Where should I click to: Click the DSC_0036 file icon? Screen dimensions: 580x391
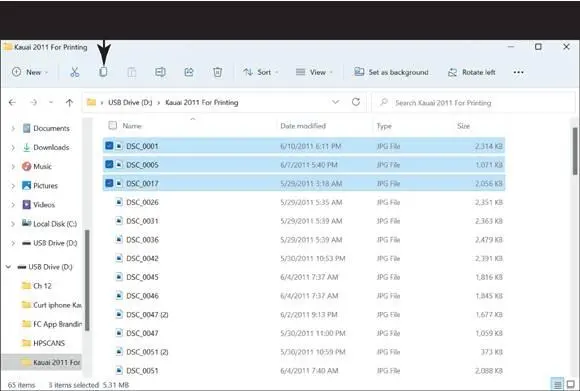coord(119,240)
